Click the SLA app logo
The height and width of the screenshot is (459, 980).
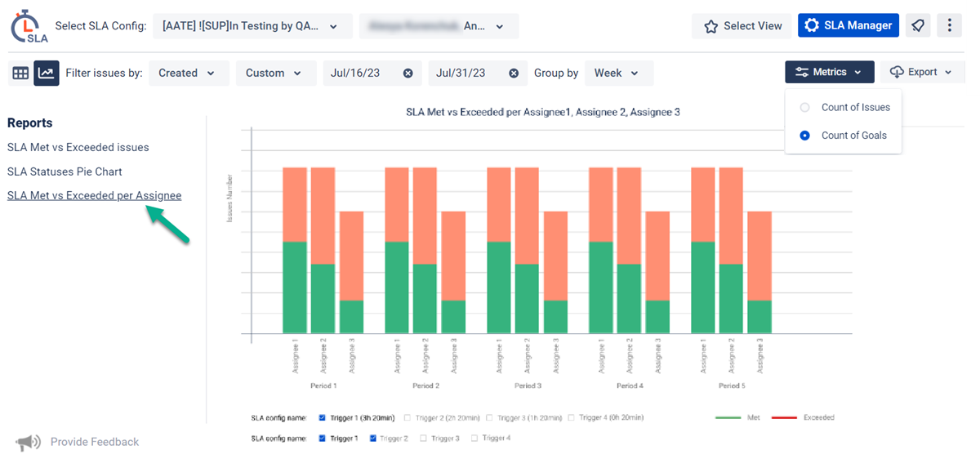29,26
